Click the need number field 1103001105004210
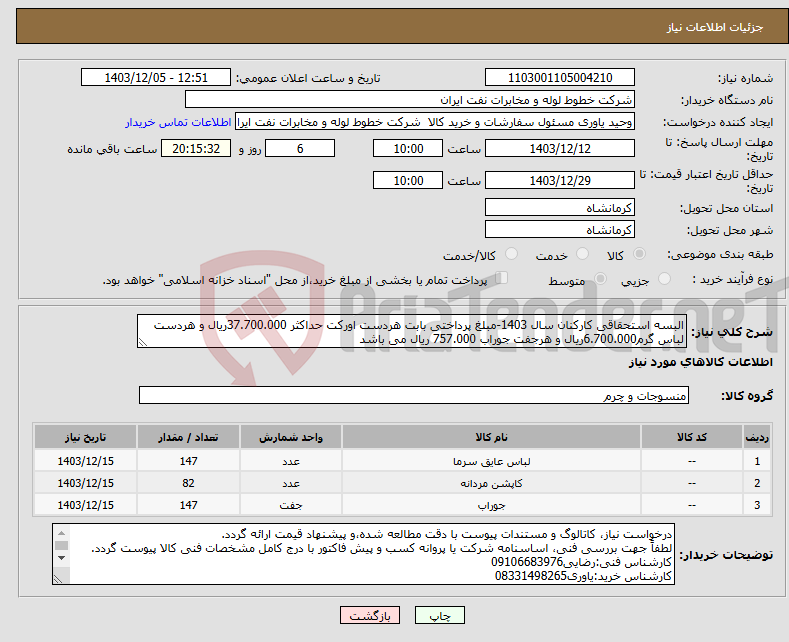This screenshot has width=789, height=642. tap(560, 78)
